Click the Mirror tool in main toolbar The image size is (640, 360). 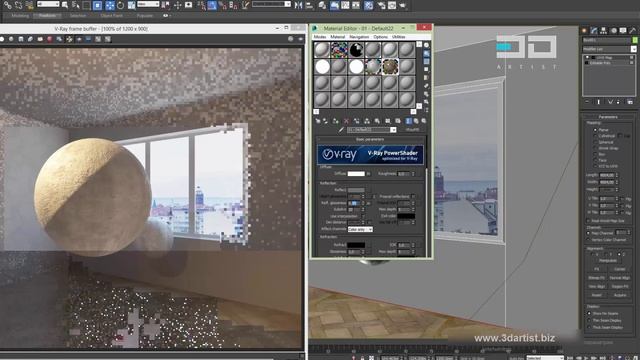298,5
